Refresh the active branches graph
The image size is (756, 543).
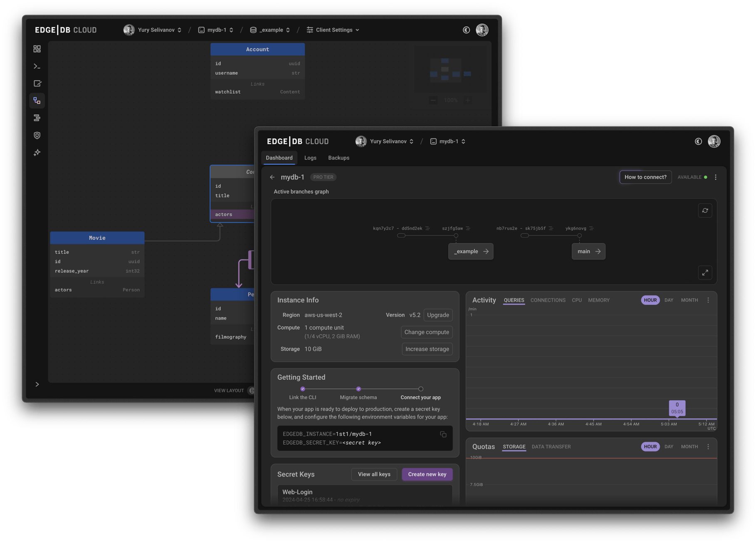click(705, 211)
